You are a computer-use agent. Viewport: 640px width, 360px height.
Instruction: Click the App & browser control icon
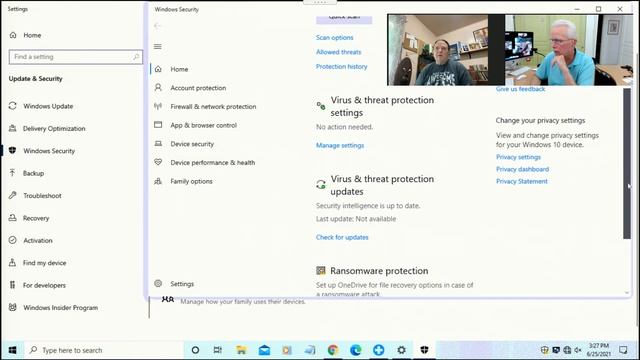158,124
